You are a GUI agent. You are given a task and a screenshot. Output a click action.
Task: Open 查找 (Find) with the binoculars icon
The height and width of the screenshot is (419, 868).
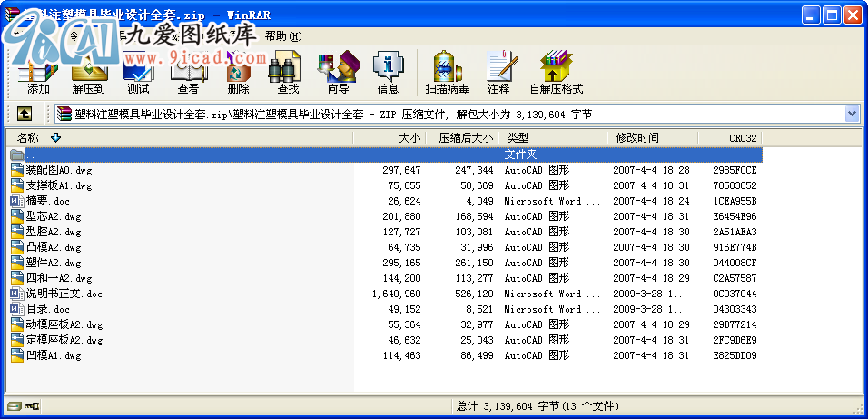pyautogui.click(x=288, y=73)
